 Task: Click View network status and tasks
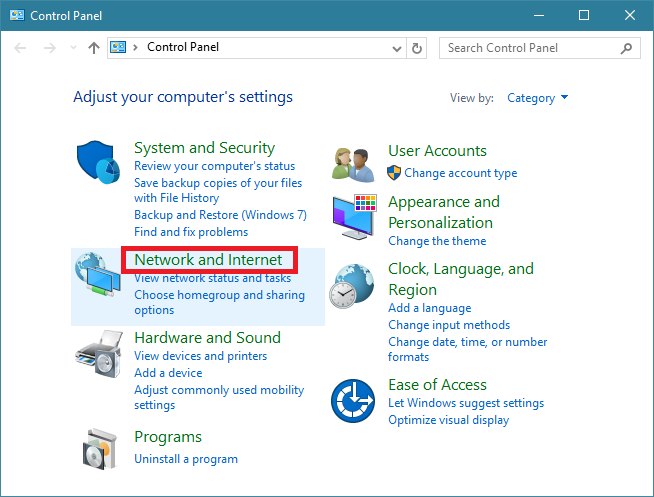pyautogui.click(x=212, y=278)
